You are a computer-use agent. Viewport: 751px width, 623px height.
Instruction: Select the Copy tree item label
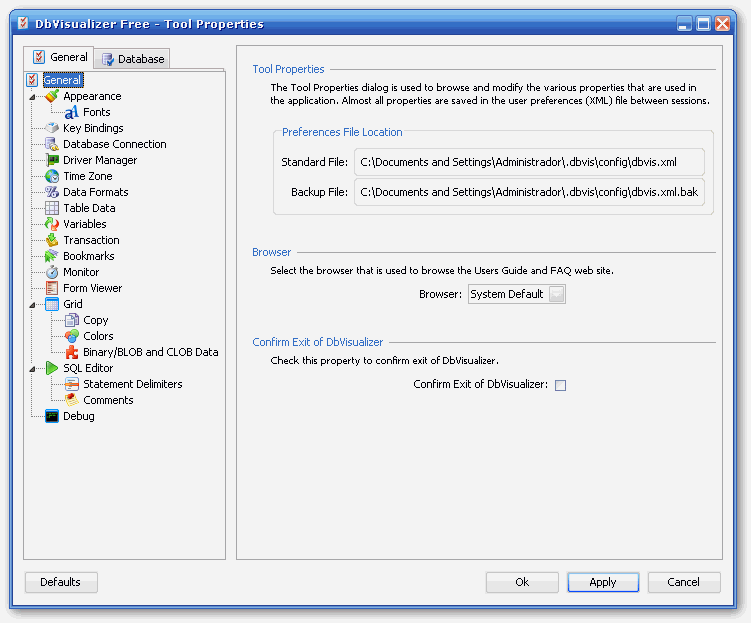tap(96, 320)
